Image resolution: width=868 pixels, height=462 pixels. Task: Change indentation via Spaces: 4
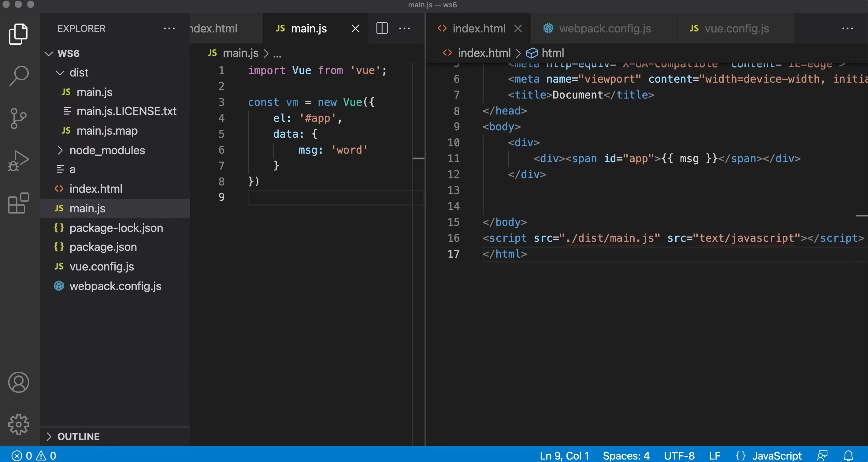[626, 456]
